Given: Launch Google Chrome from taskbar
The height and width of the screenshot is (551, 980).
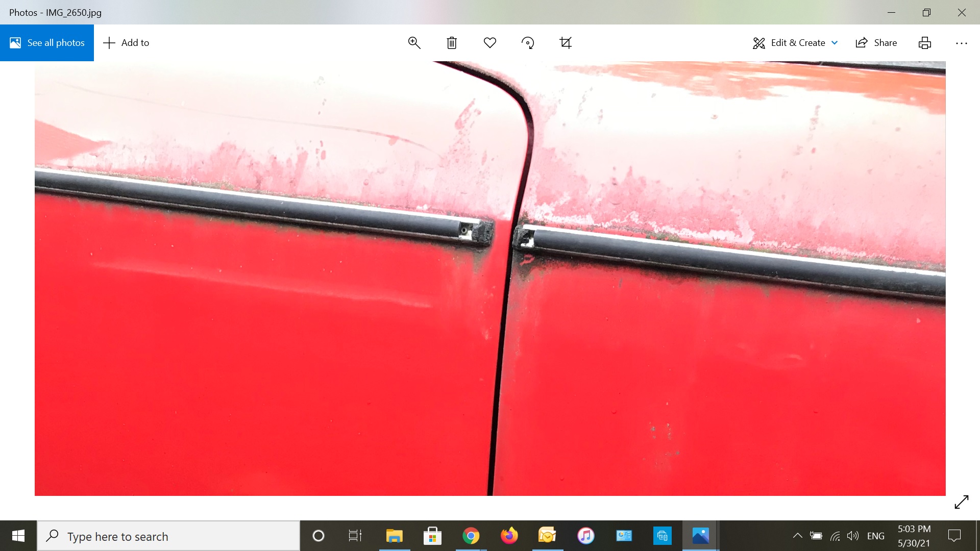Looking at the screenshot, I should coord(471,536).
